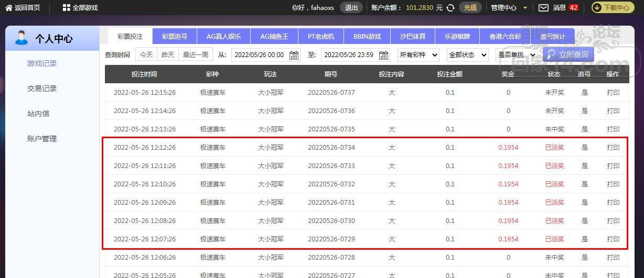
Task: Open the start date calendar icon
Action: point(294,55)
